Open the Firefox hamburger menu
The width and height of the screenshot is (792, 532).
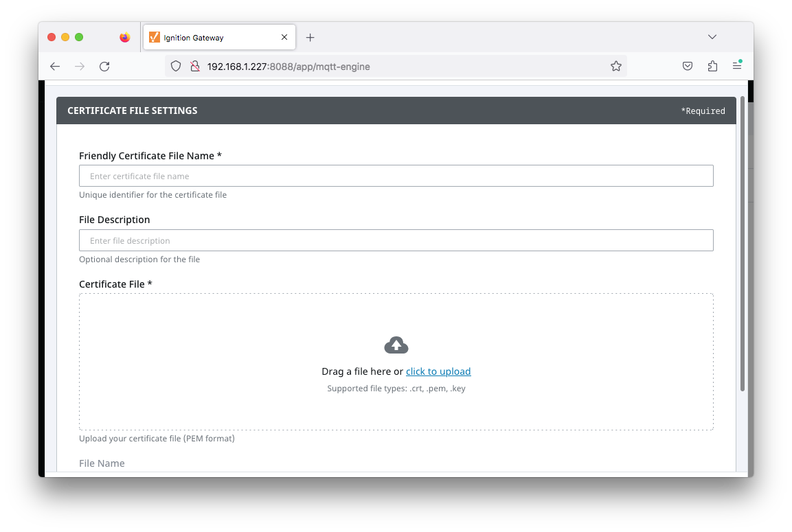point(737,66)
